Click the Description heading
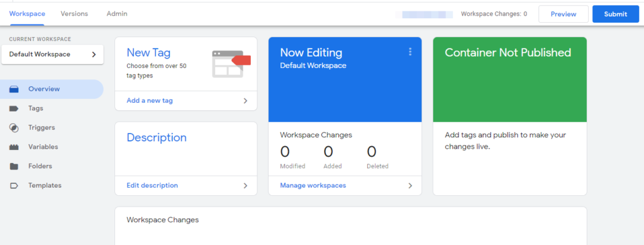Image resolution: width=644 pixels, height=245 pixels. pyautogui.click(x=157, y=138)
